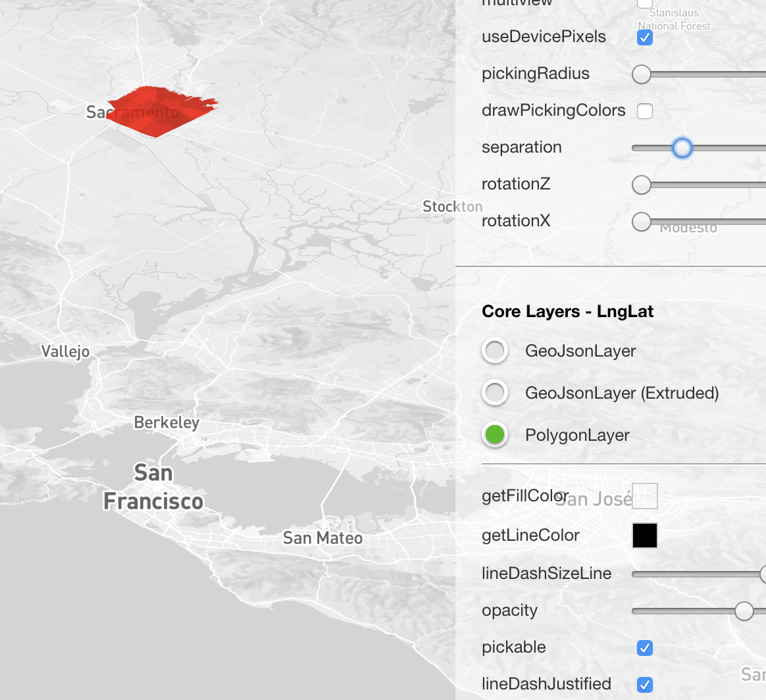
Task: Open the getLineColor color swatch
Action: tap(645, 536)
